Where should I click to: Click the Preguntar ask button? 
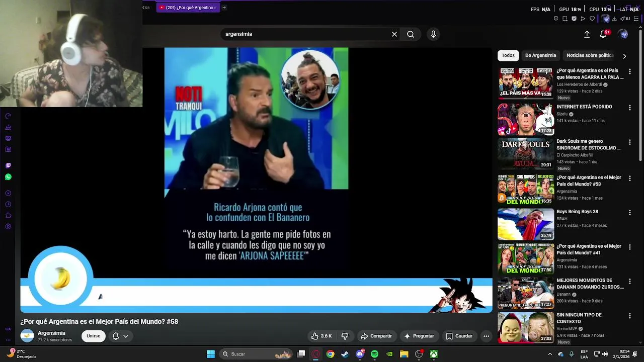click(419, 336)
